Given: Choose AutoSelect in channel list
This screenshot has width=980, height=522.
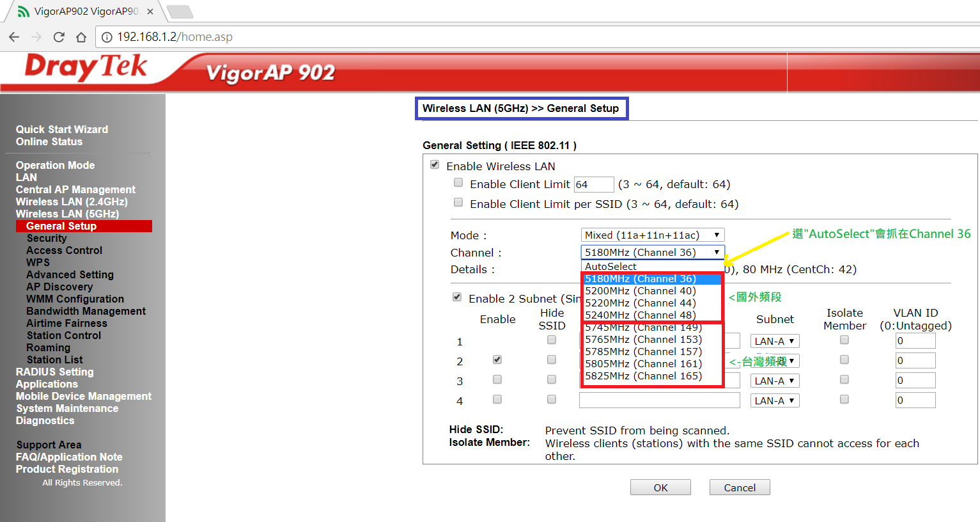Looking at the screenshot, I should pyautogui.click(x=653, y=267).
